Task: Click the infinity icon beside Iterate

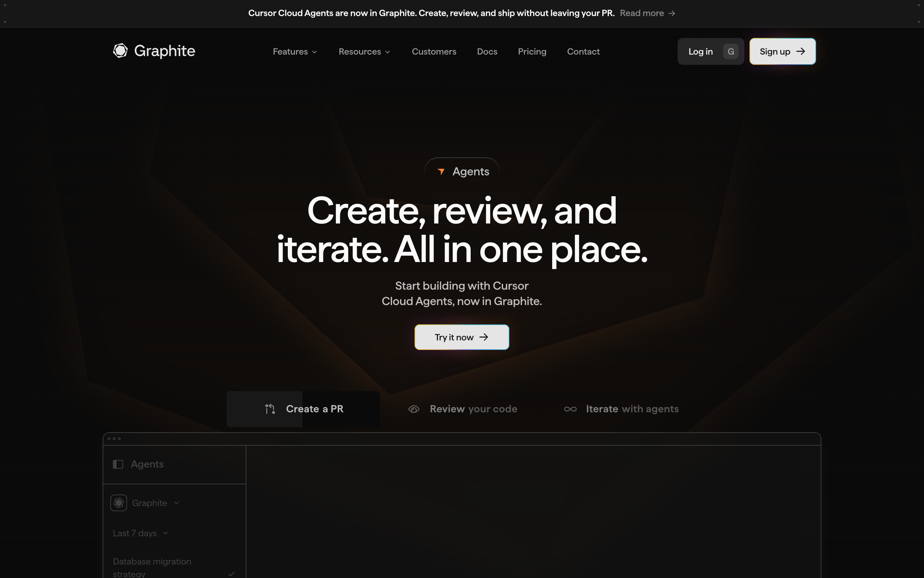Action: point(570,409)
